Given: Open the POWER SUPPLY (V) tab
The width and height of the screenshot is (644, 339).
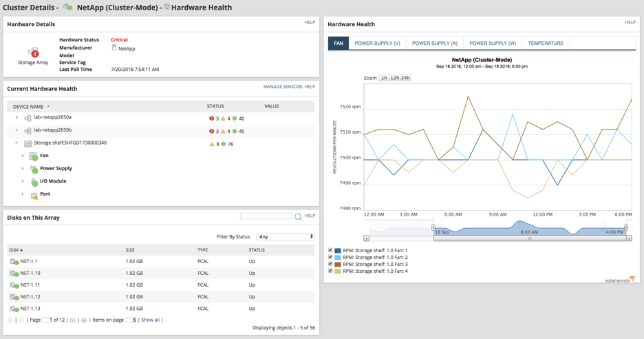Looking at the screenshot, I should click(x=377, y=43).
